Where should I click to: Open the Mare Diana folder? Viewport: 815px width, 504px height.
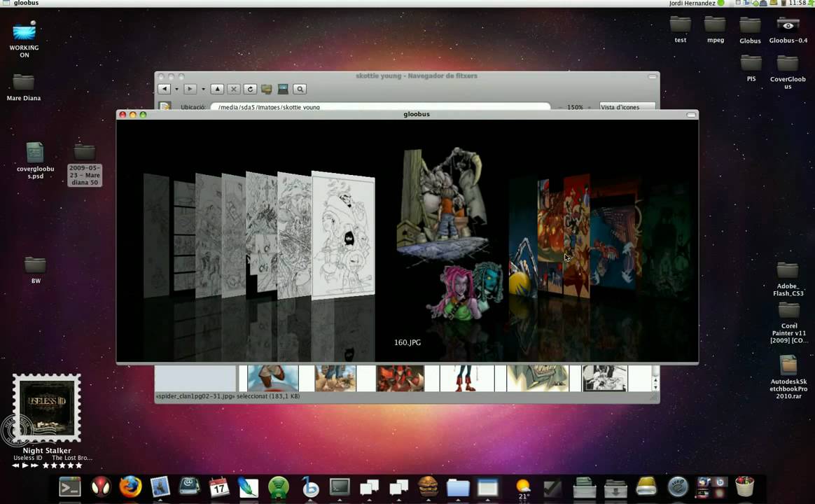(x=23, y=87)
